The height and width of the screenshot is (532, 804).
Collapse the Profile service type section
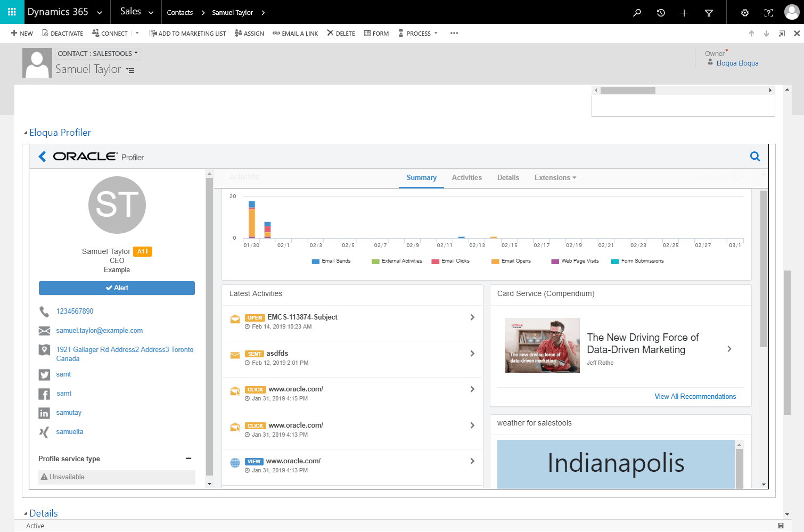click(188, 459)
